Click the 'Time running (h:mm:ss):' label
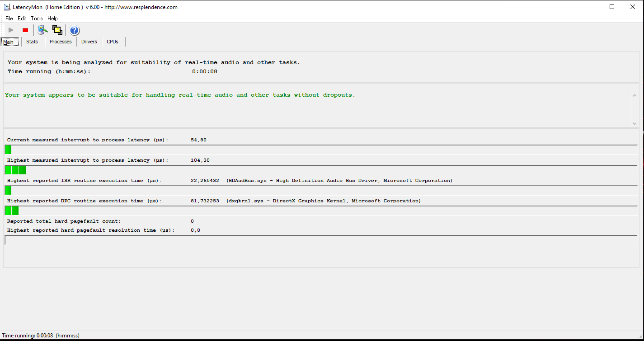Image resolution: width=644 pixels, height=341 pixels. 49,71
